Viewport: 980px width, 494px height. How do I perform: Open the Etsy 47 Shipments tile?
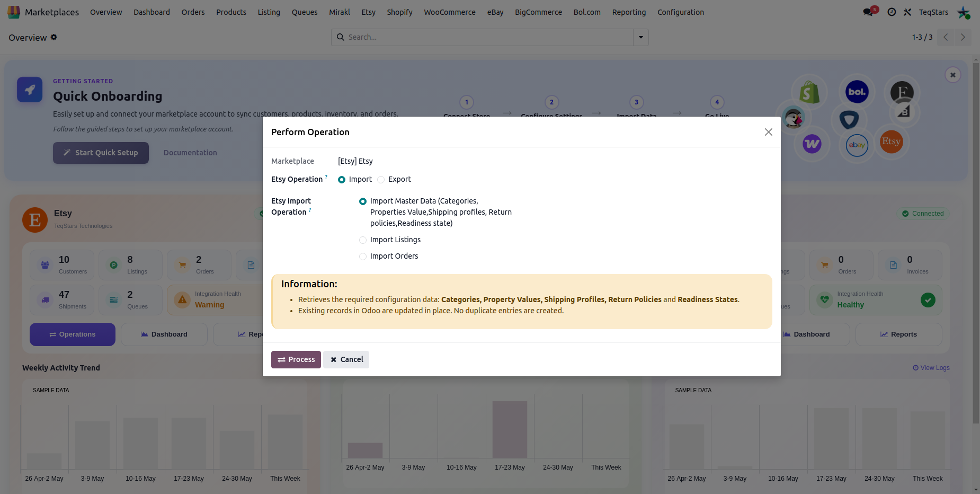pos(62,300)
